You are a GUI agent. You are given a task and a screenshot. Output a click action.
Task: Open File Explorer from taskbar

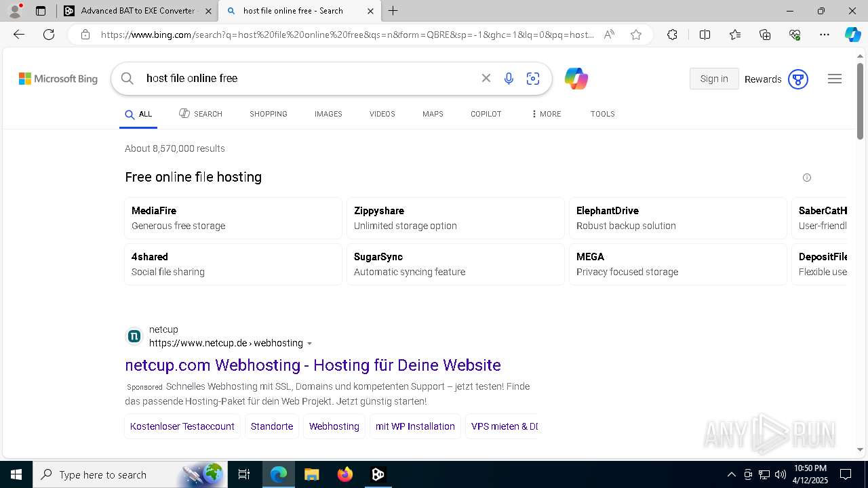pyautogui.click(x=312, y=474)
